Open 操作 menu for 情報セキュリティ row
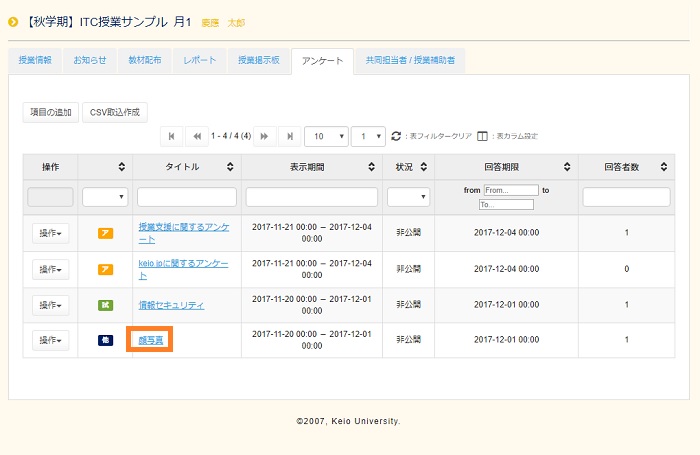The image size is (700, 455). pos(50,305)
